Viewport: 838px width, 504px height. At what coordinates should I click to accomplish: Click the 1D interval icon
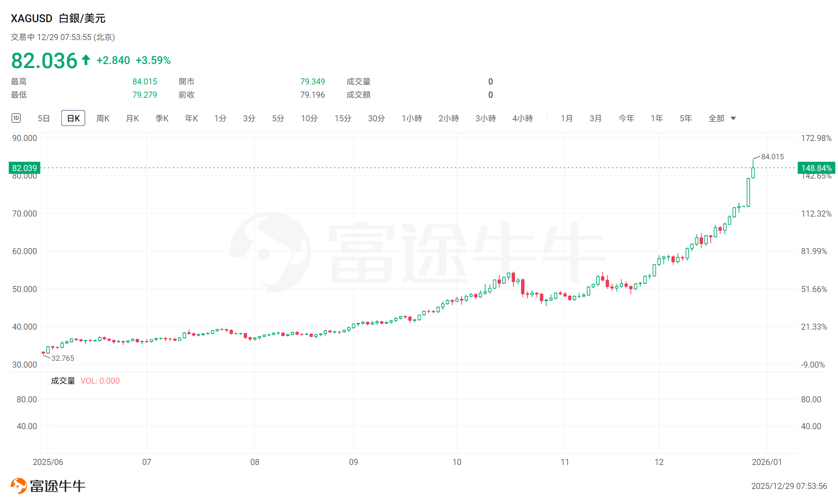[16, 118]
